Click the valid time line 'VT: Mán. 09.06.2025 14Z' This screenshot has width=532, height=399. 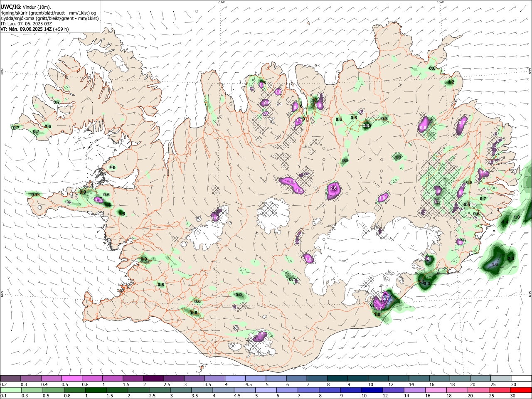point(26,29)
